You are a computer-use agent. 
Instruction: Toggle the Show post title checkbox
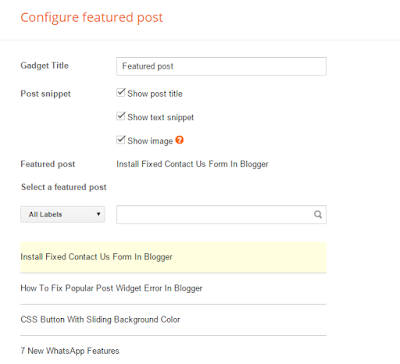[x=121, y=93]
